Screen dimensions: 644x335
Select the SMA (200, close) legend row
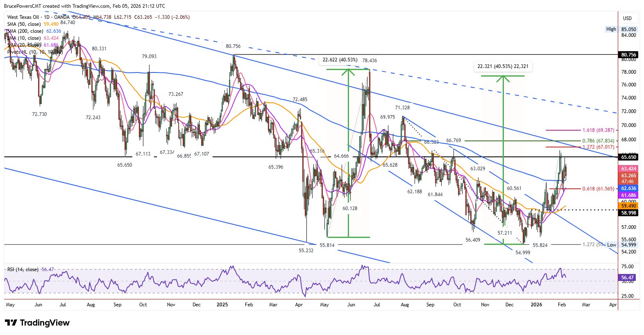pyautogui.click(x=34, y=31)
